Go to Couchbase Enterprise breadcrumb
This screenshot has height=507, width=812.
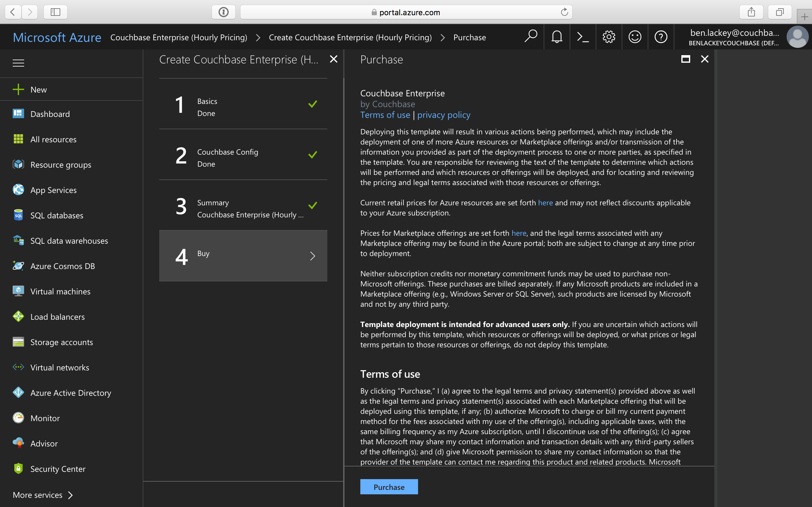tap(179, 37)
